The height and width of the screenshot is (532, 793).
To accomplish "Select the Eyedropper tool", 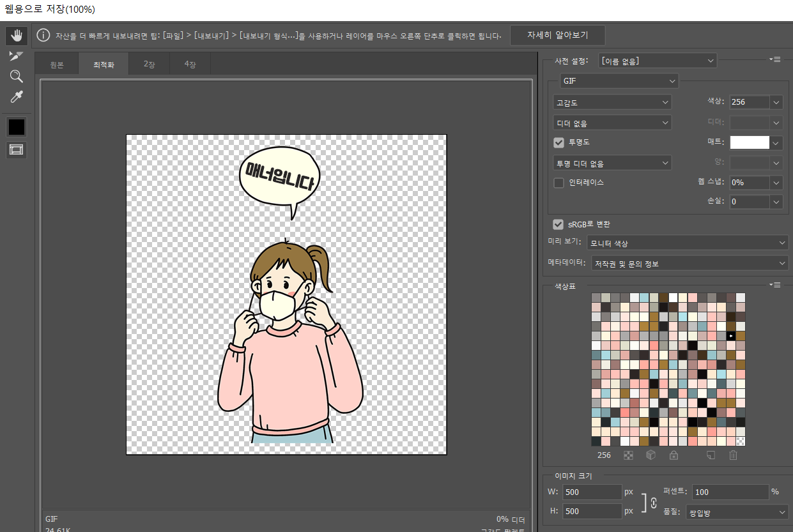I will [16, 96].
